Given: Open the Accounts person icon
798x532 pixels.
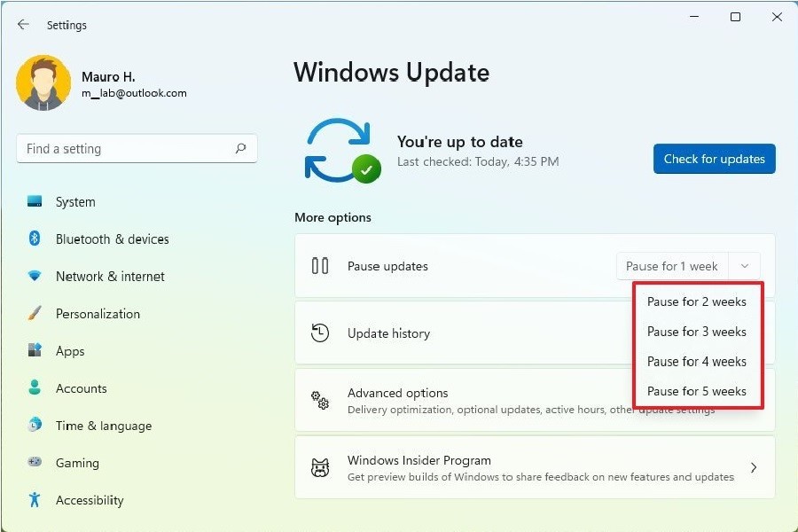Looking at the screenshot, I should click(35, 388).
